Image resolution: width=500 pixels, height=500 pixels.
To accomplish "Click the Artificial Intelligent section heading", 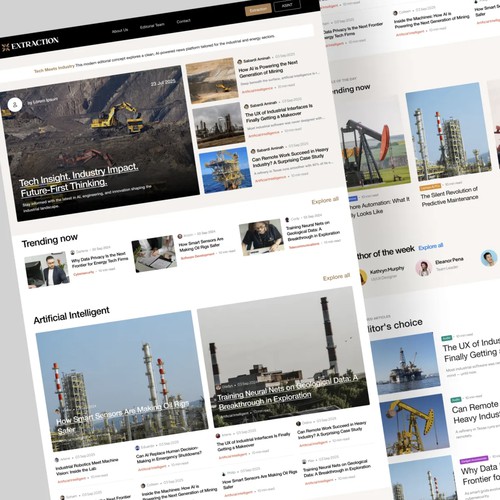I will coord(71,315).
